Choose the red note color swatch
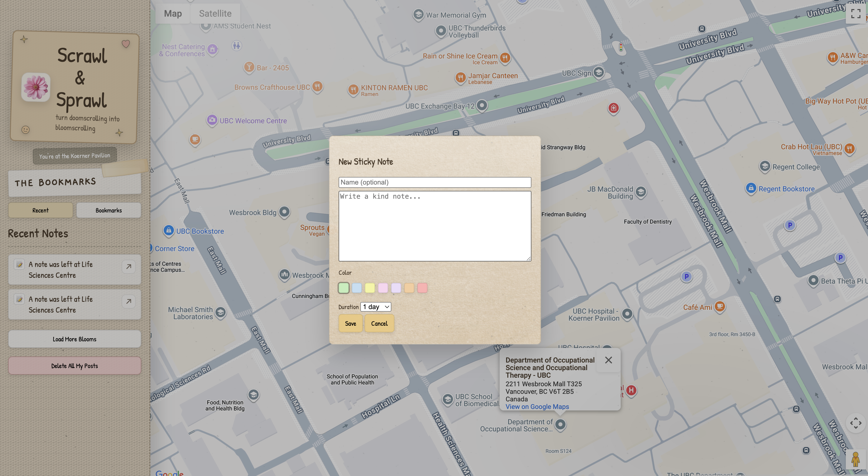This screenshot has height=476, width=868. coord(422,288)
